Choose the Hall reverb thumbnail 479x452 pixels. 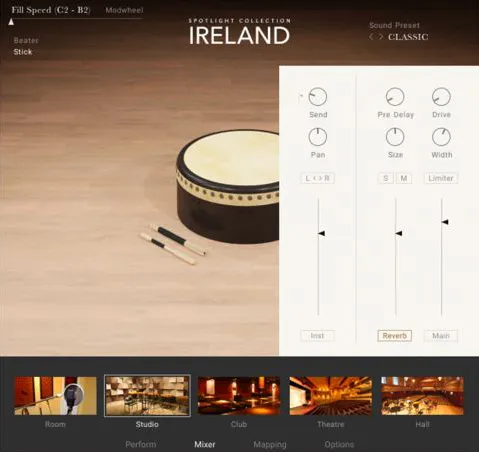pyautogui.click(x=422, y=396)
